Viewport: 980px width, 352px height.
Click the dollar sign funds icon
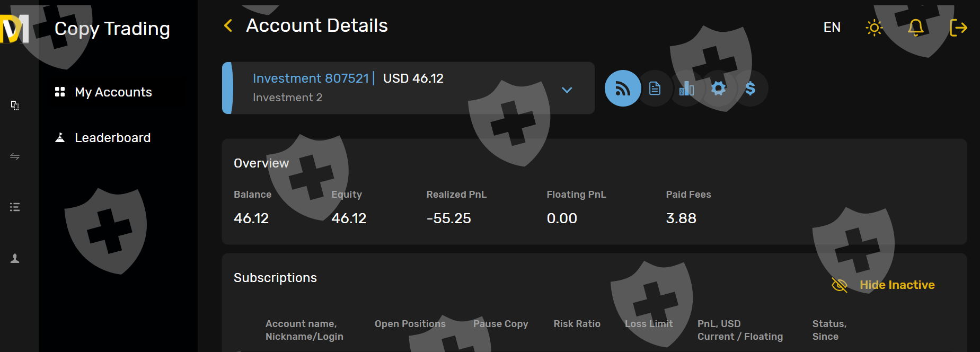[750, 89]
